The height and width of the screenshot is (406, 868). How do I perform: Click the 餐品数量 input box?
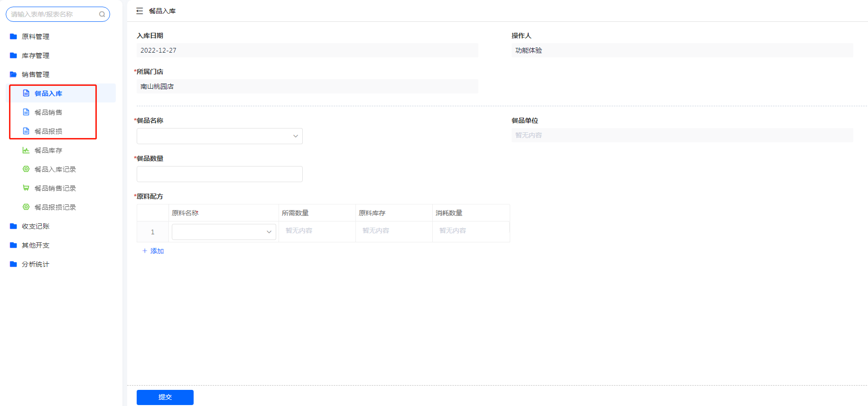pyautogui.click(x=220, y=174)
